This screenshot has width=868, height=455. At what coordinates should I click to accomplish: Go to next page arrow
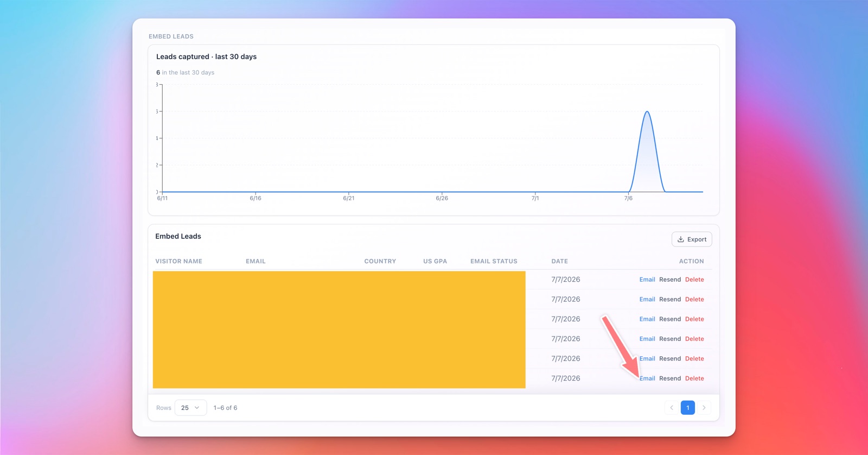pos(704,408)
